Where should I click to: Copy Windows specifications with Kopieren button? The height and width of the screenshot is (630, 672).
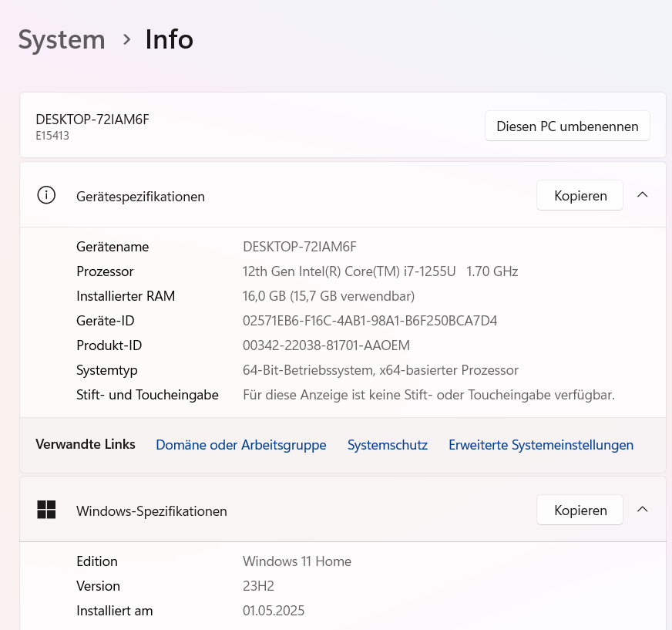580,510
